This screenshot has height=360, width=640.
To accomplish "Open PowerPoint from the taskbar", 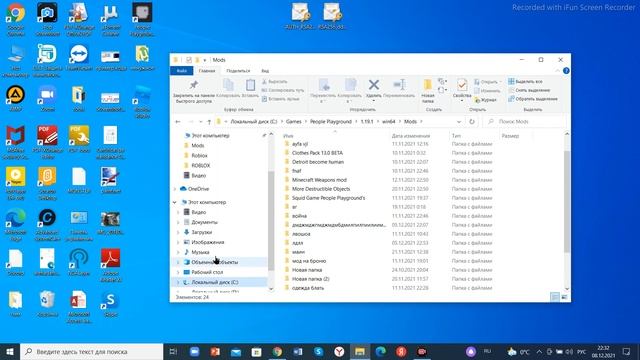I will pyautogui.click(x=215, y=351).
